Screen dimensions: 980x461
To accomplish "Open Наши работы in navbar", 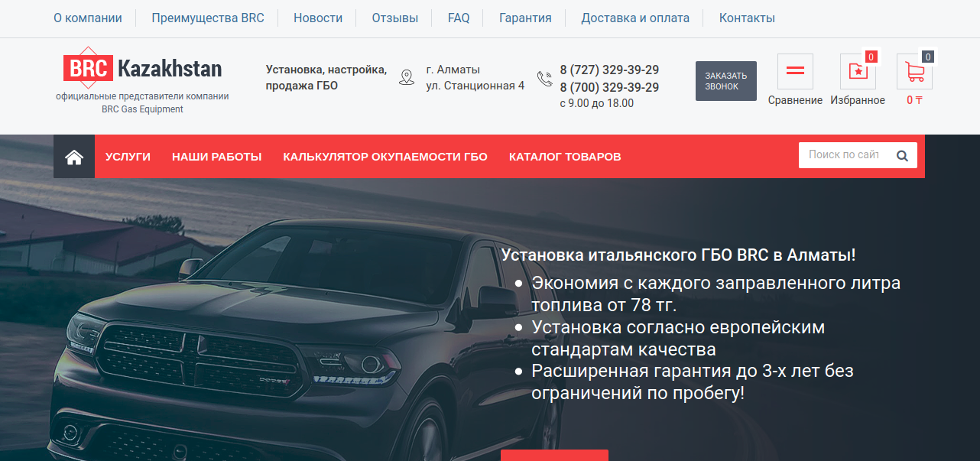I will click(217, 157).
